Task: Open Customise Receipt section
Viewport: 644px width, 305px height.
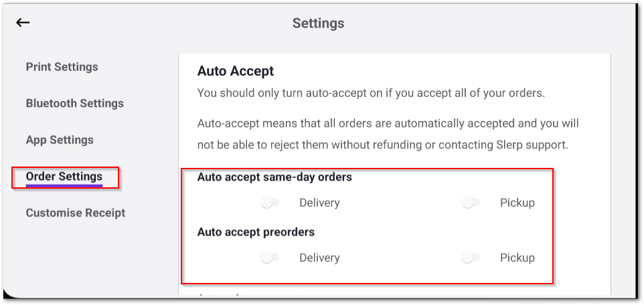Action: tap(76, 213)
